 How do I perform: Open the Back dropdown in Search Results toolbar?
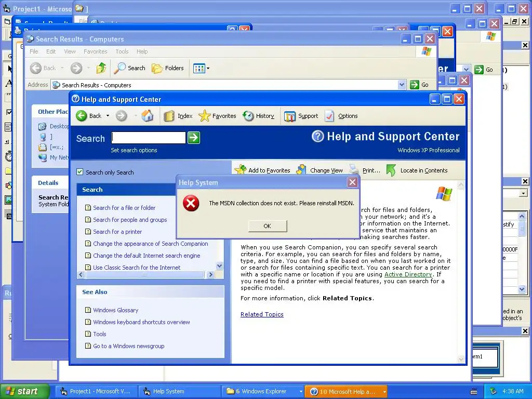tap(62, 68)
